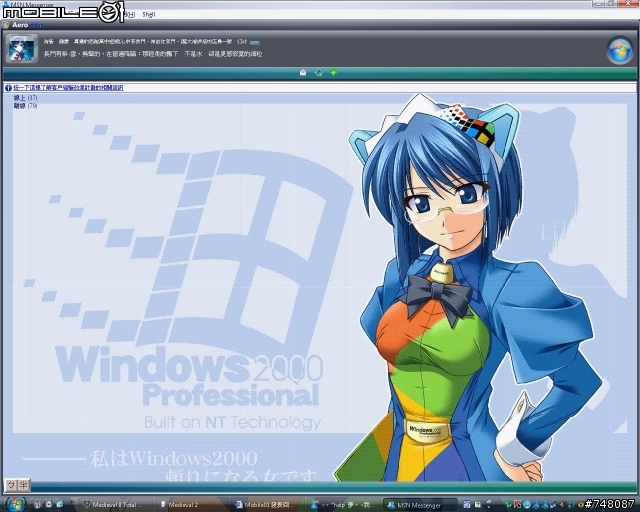This screenshot has width=640, height=512.
Task: Click the display name text line
Action: click(x=145, y=42)
